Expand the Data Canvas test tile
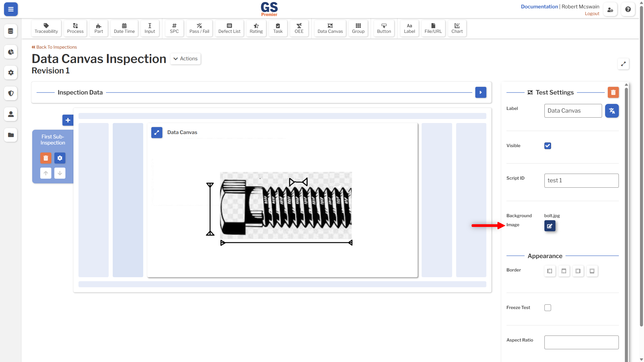The width and height of the screenshot is (644, 362). (157, 132)
